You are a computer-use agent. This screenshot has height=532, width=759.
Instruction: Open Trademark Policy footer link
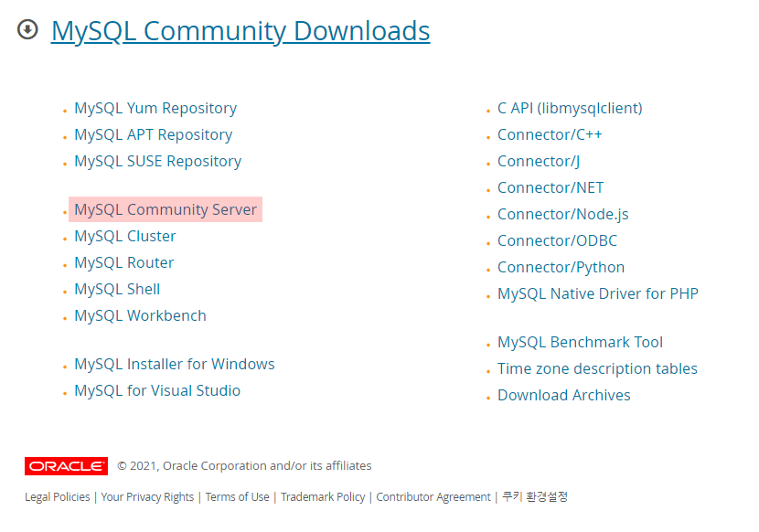[x=323, y=497]
